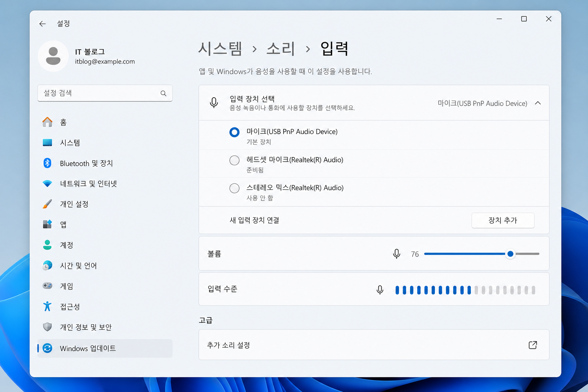The height and width of the screenshot is (392, 588).
Task: Select the 시간 및 언어 globe icon
Action: 47,265
